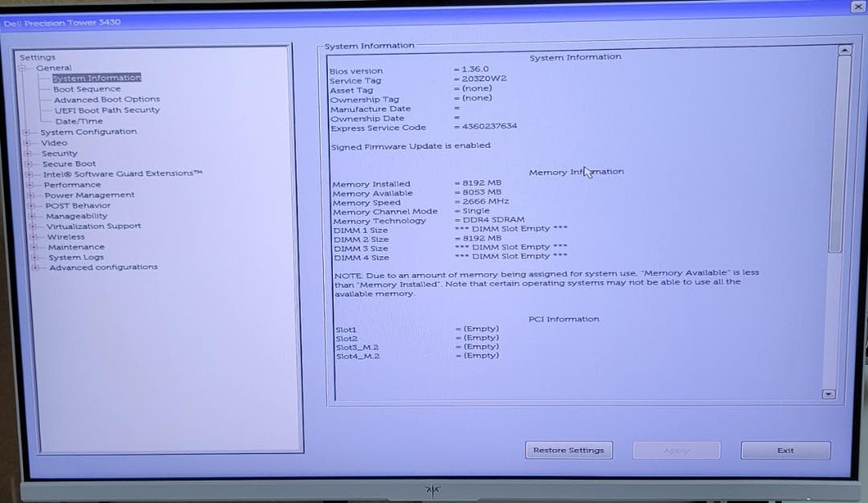
Task: Expand the Secure Boot section
Action: point(27,163)
